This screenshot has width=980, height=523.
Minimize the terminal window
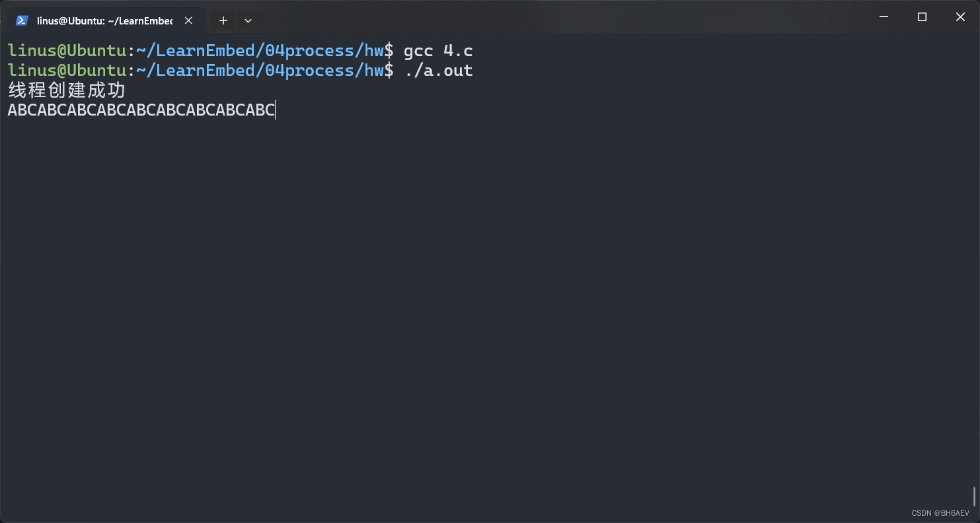click(884, 17)
